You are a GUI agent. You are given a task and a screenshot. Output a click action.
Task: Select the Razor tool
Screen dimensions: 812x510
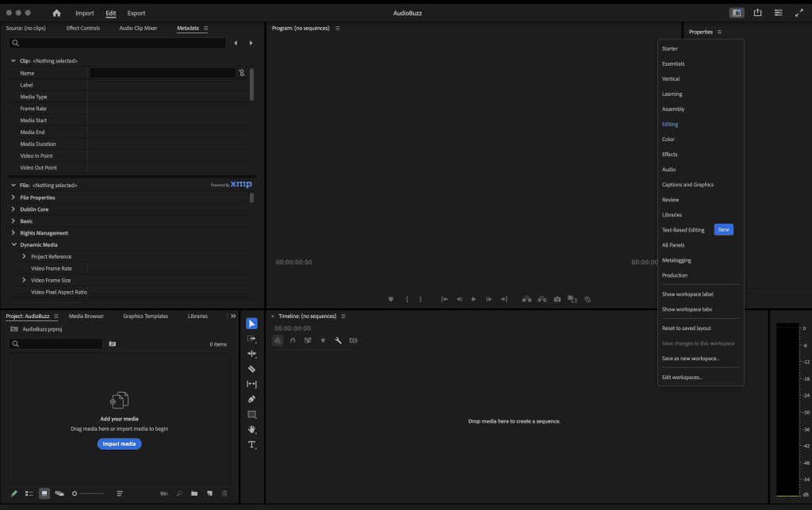[x=252, y=369]
